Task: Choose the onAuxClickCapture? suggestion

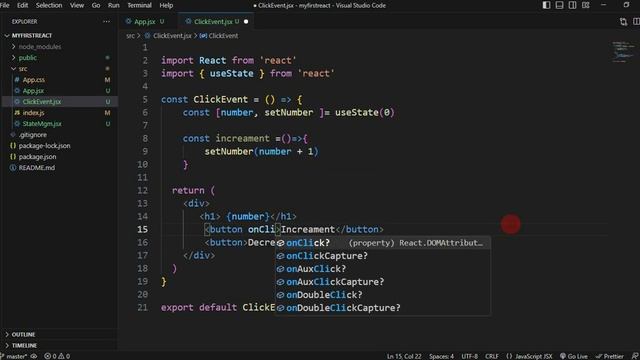Action: [383, 282]
